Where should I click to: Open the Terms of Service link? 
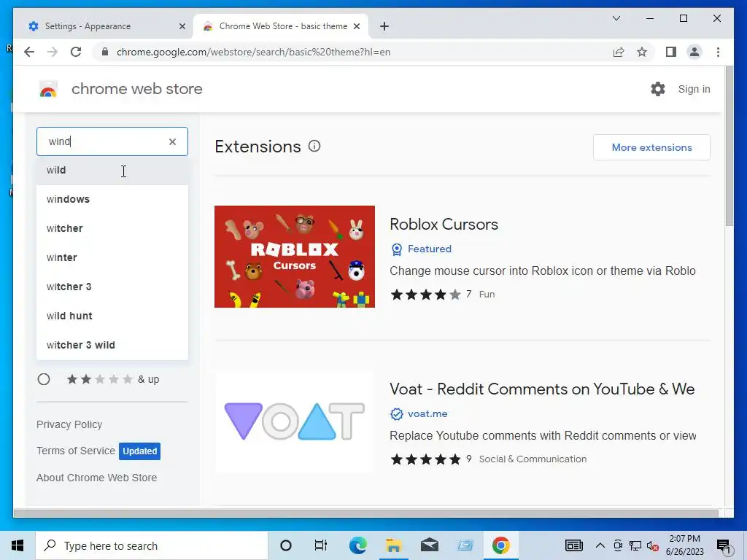pos(76,451)
